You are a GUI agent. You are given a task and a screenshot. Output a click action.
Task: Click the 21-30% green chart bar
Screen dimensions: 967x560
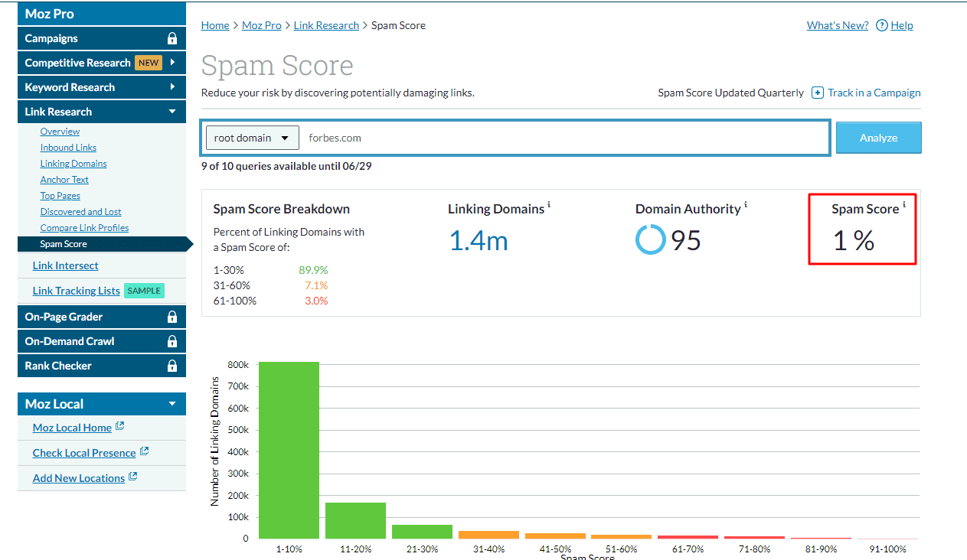[422, 532]
